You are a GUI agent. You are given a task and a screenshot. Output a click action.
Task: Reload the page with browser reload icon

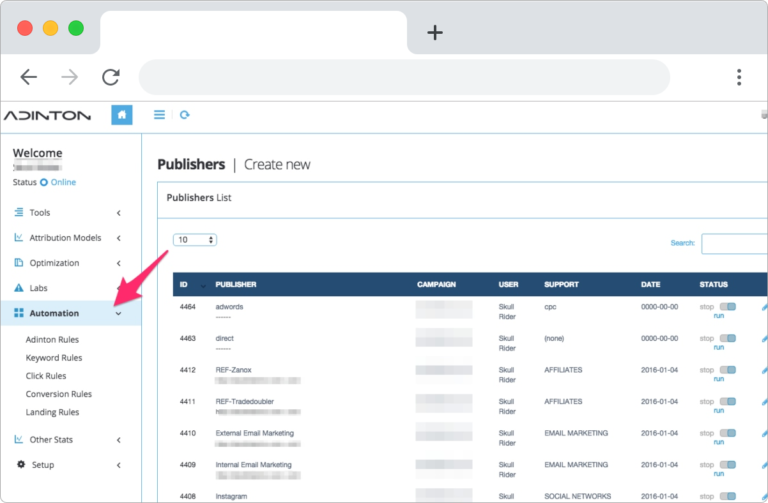(111, 77)
